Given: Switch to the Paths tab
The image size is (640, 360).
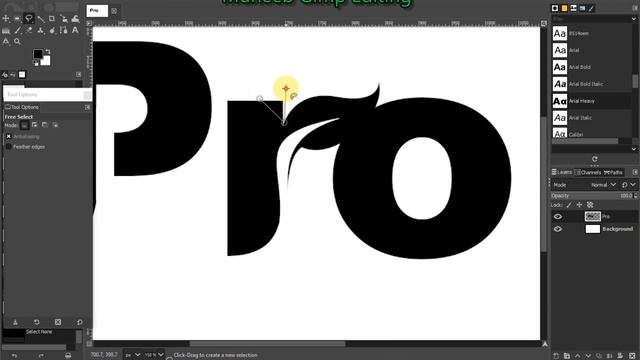Looking at the screenshot, I should click(x=613, y=172).
